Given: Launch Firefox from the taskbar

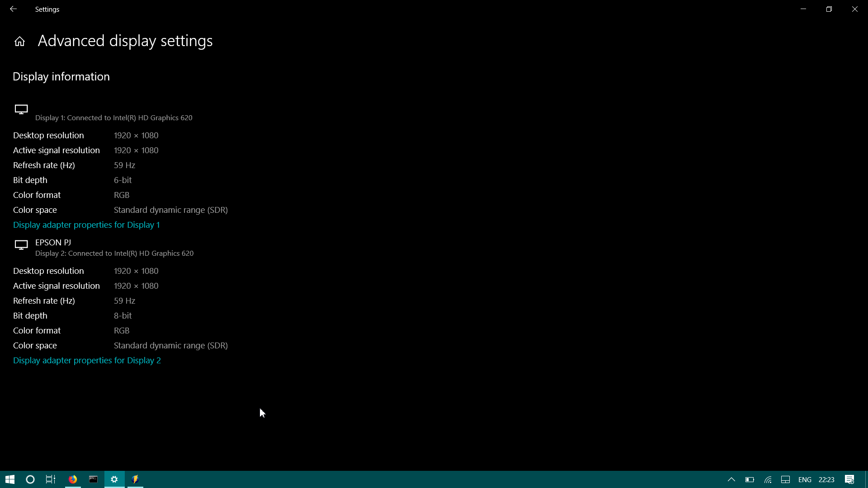Looking at the screenshot, I should [x=72, y=479].
